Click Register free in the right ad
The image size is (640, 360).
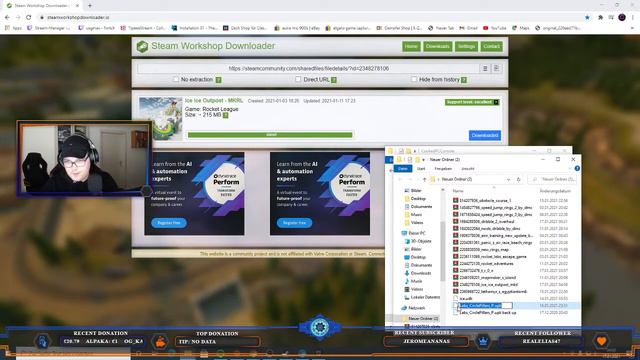coord(294,223)
